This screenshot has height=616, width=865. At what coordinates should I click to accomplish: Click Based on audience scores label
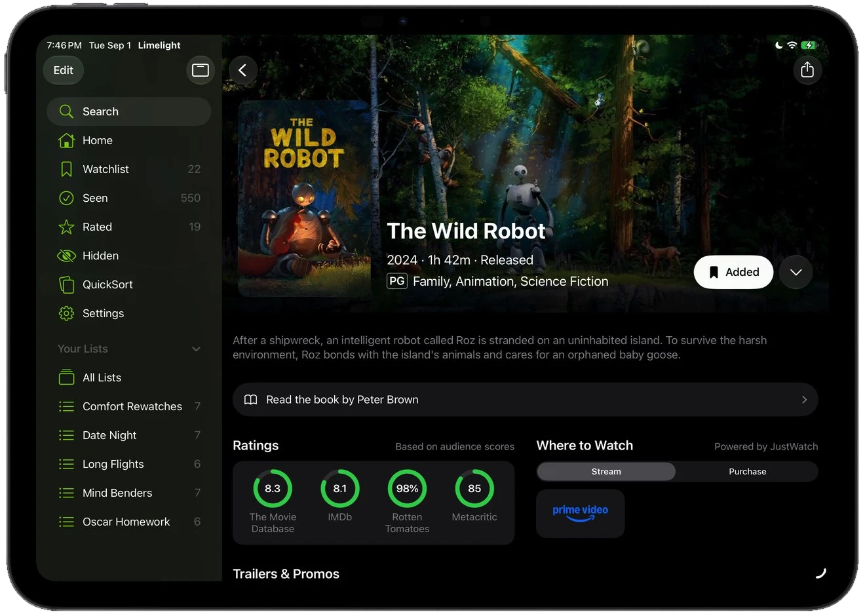455,446
